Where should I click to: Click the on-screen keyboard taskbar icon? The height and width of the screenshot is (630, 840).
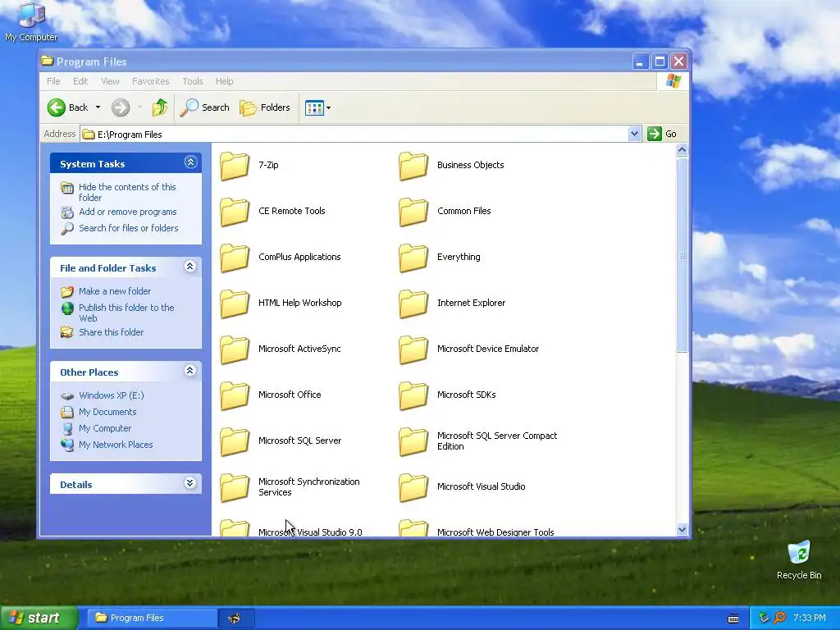coord(733,619)
